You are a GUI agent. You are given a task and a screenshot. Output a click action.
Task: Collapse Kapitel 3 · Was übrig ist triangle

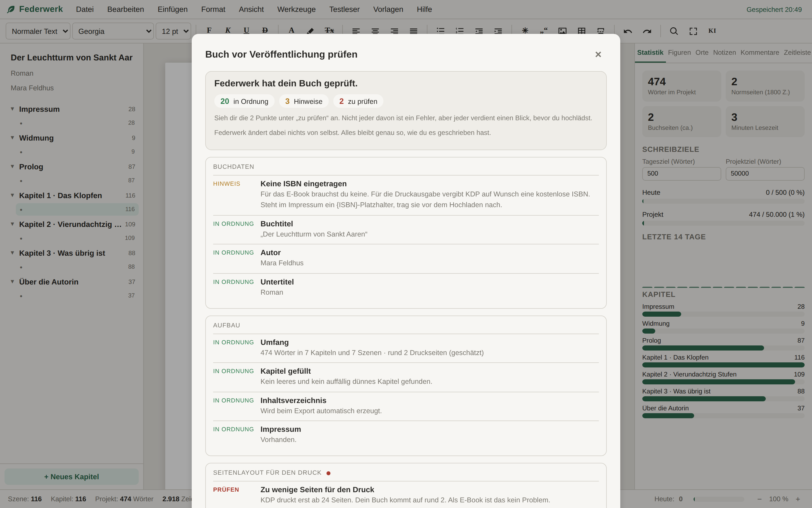[12, 253]
